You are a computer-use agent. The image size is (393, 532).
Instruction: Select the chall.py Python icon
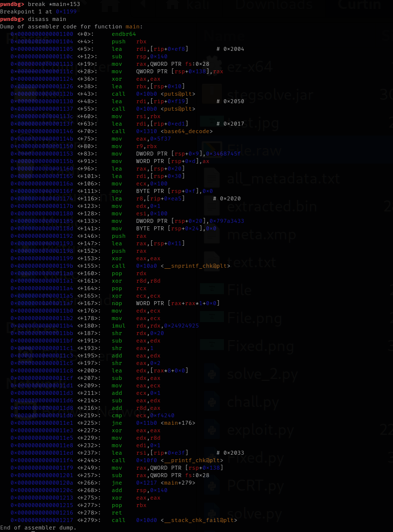coord(212,402)
